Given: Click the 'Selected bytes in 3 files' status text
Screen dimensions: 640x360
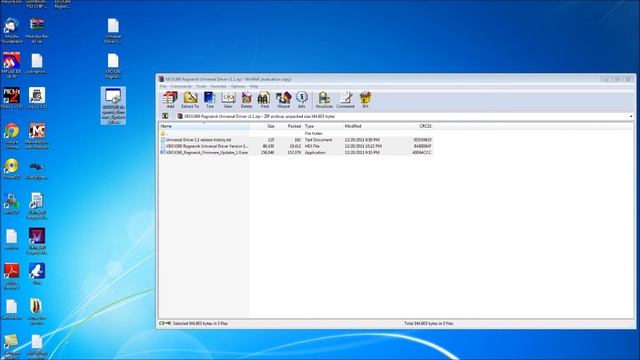Looking at the screenshot, I should pyautogui.click(x=200, y=323).
